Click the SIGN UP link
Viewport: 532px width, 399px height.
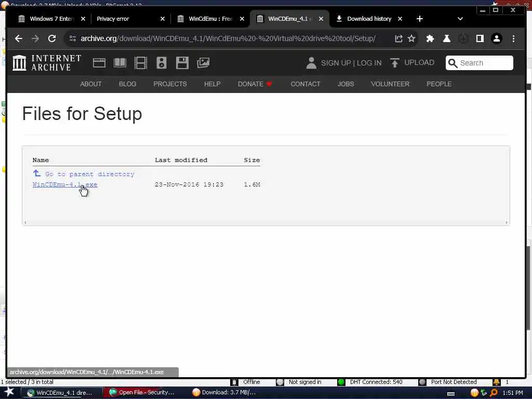tap(336, 63)
